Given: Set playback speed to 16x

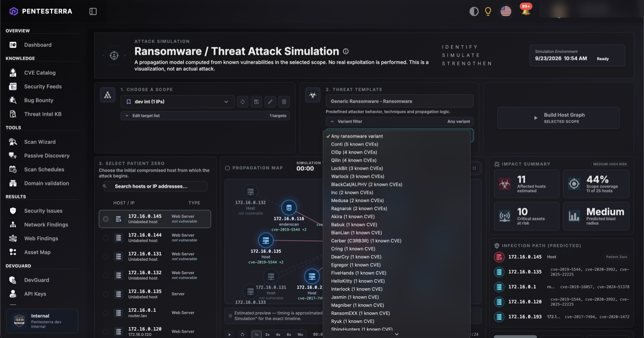Looking at the screenshot, I should [300, 334].
